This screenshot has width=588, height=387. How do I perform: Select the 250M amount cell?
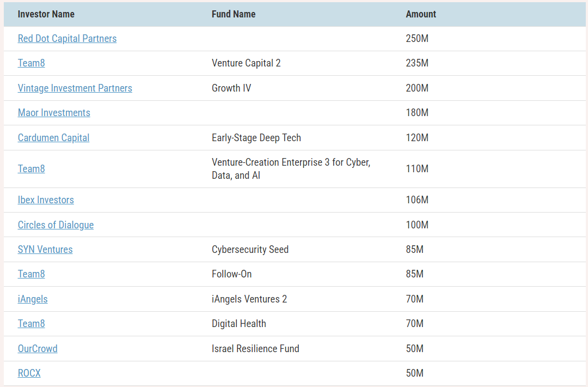[417, 39]
